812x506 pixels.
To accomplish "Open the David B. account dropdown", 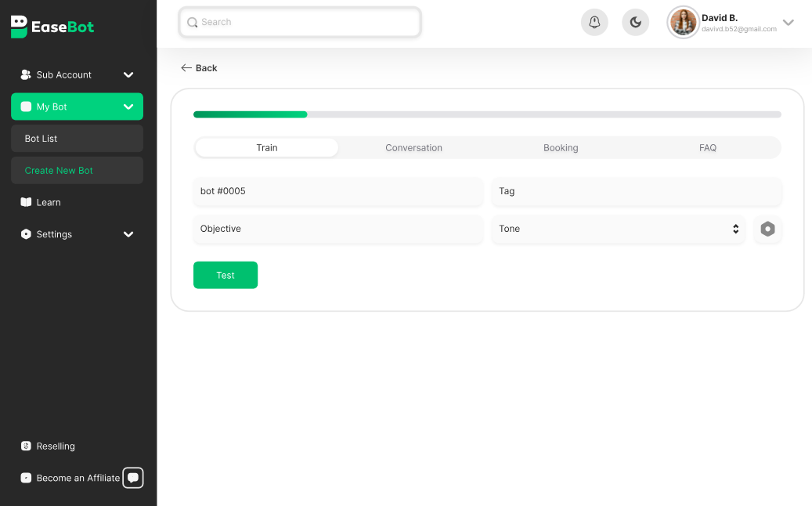I will 788,23.
